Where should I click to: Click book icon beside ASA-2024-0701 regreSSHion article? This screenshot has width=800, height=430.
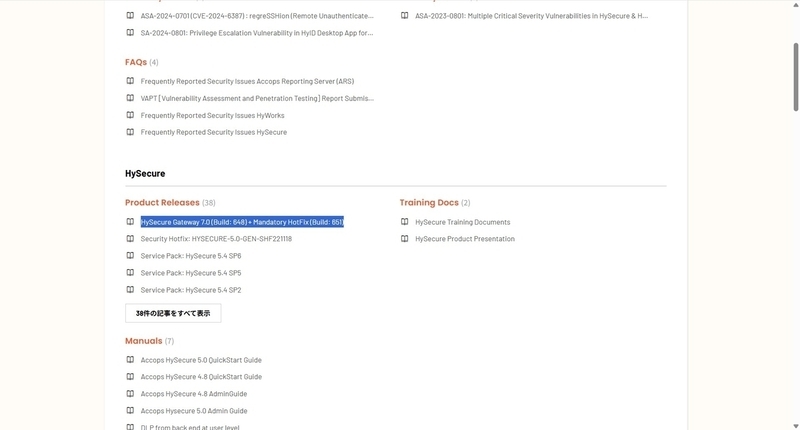pyautogui.click(x=130, y=16)
